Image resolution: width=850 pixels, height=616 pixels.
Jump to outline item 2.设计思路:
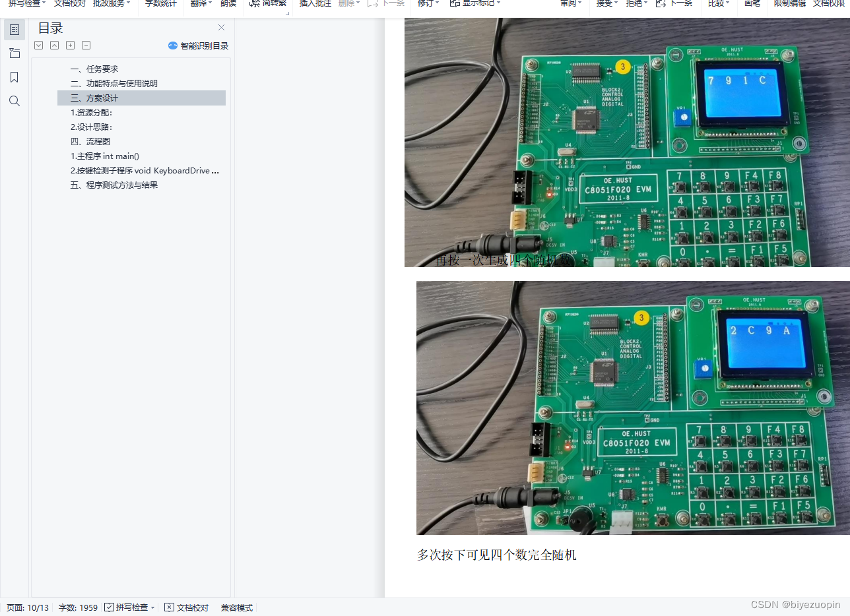91,127
